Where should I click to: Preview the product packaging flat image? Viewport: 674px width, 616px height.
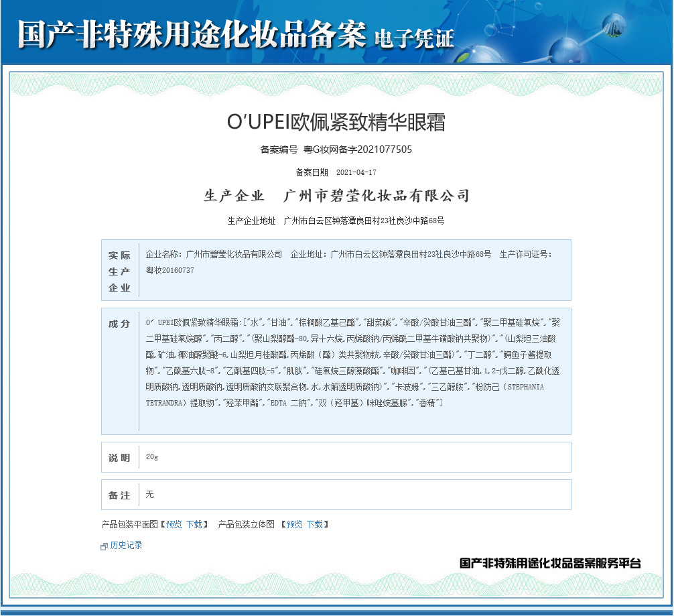click(x=174, y=524)
